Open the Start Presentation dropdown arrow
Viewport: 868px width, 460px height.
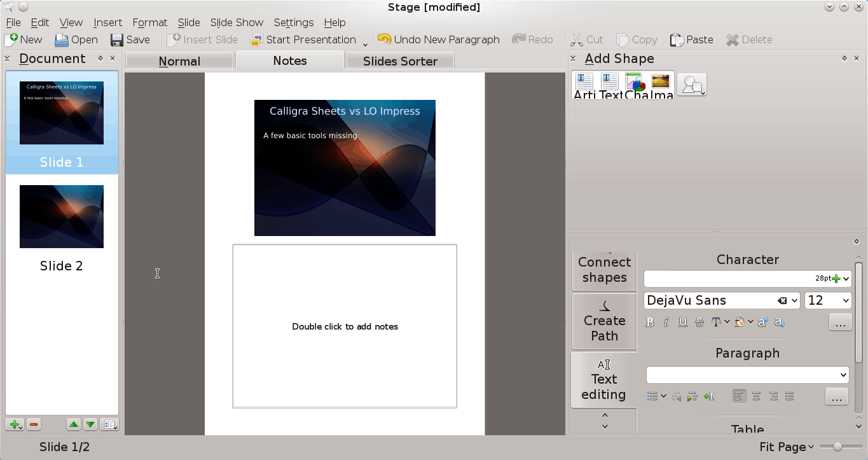(365, 43)
